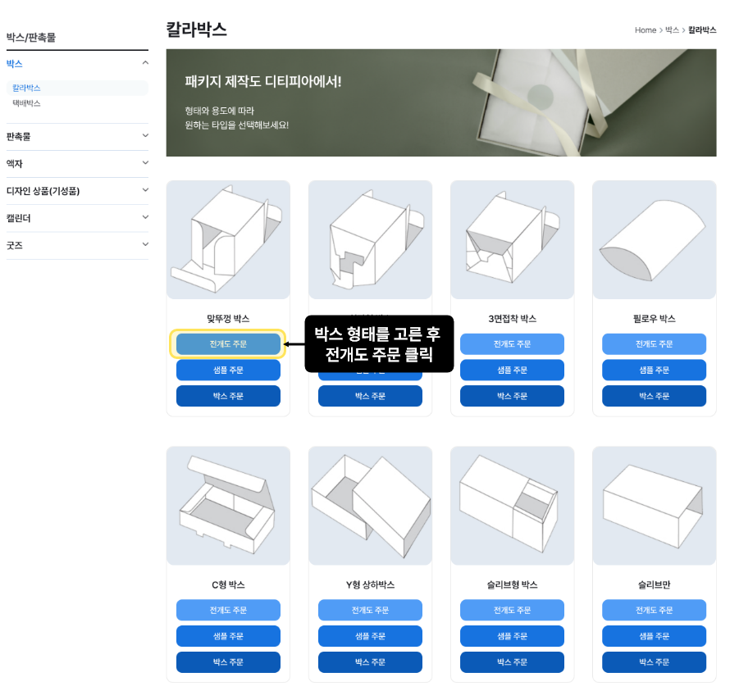Click the 슬리브형 박스 product name

click(512, 584)
